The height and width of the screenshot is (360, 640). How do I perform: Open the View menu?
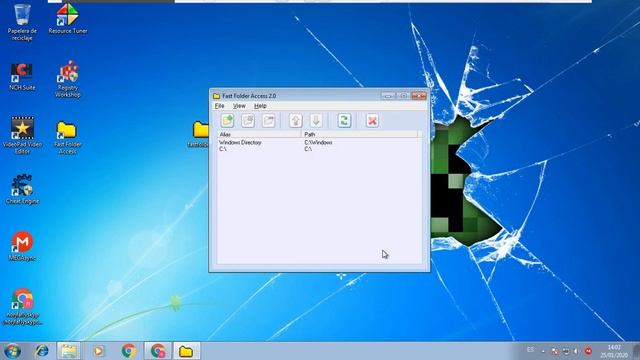239,106
